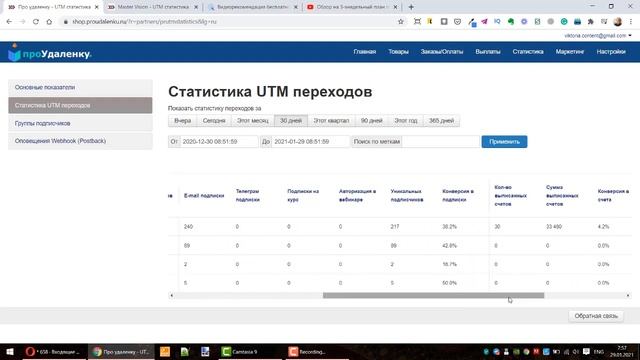Click the 4.2% conversion cell
640x360 pixels.
click(603, 227)
